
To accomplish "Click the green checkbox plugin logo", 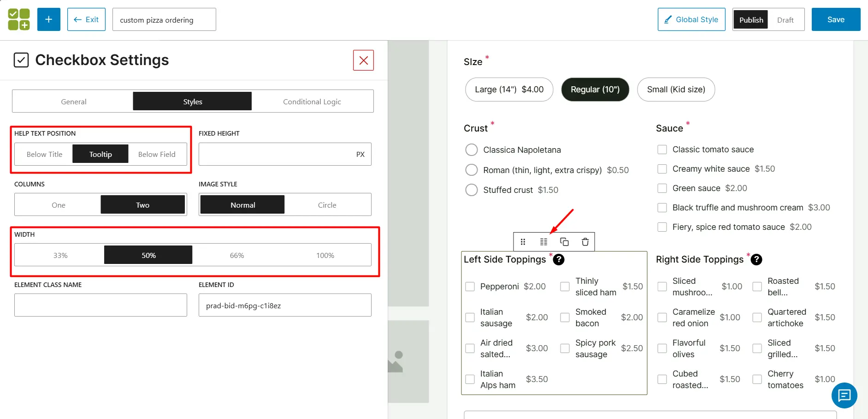I will point(18,19).
